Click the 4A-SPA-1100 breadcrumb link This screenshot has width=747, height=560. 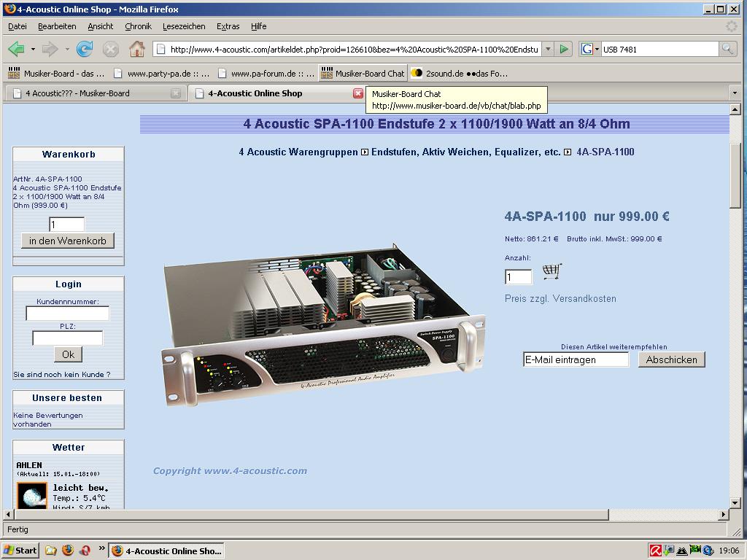(605, 152)
